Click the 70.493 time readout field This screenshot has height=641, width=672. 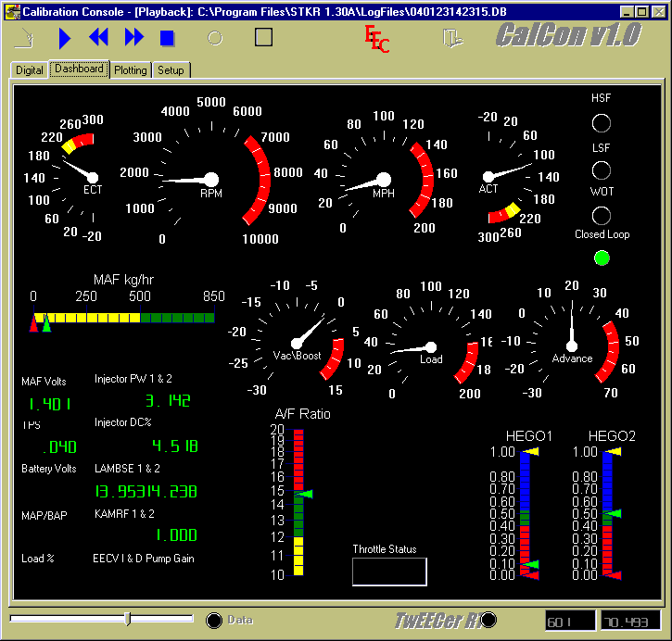[630, 622]
